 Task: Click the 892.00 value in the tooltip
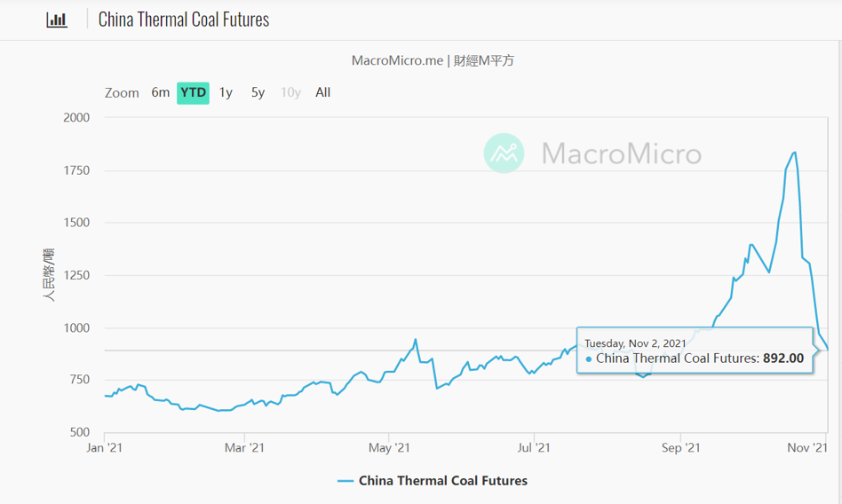click(x=782, y=358)
